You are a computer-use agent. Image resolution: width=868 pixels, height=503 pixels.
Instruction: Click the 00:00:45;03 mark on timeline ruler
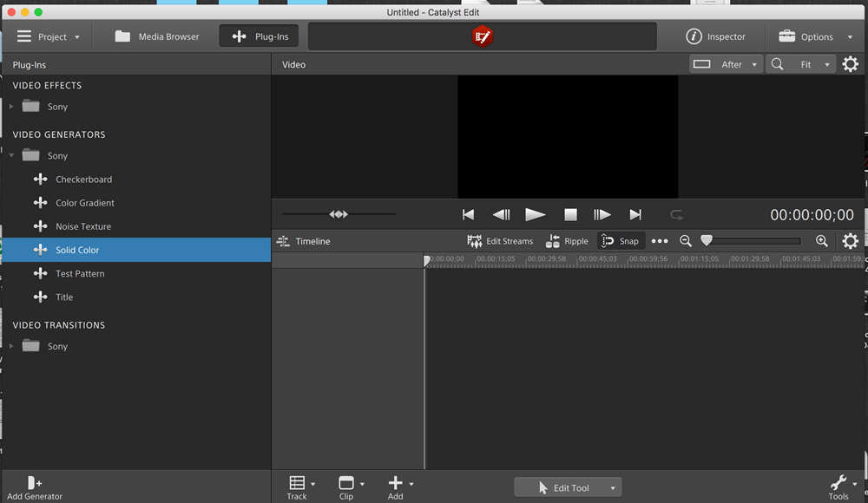(597, 258)
